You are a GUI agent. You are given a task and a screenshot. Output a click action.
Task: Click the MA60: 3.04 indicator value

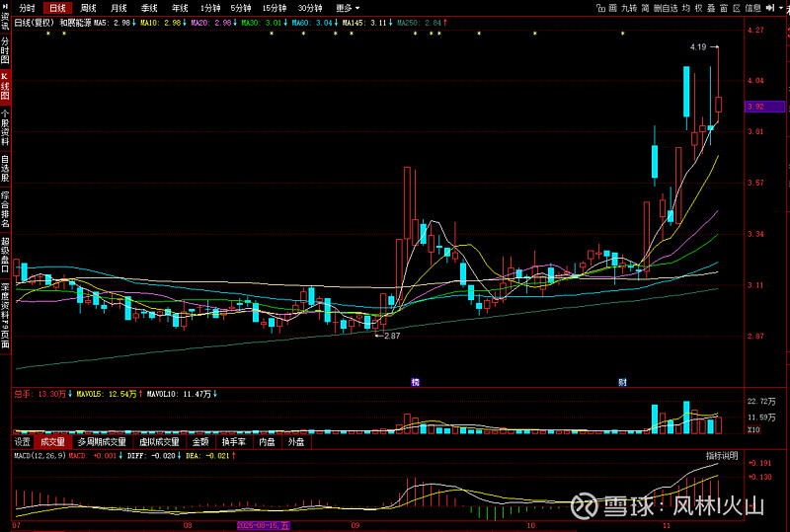click(x=315, y=23)
